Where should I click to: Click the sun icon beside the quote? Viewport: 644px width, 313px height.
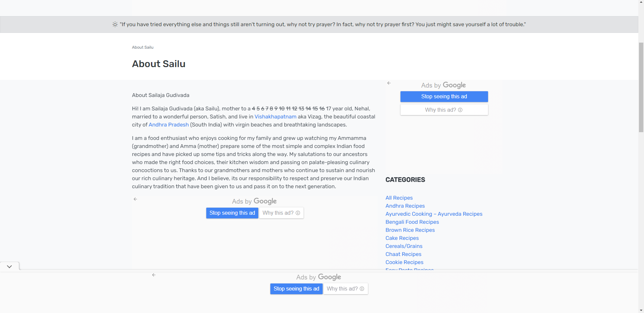click(x=115, y=24)
